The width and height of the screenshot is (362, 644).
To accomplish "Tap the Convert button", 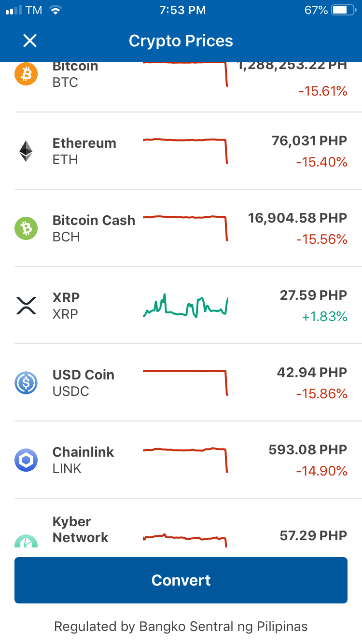I will pyautogui.click(x=181, y=580).
